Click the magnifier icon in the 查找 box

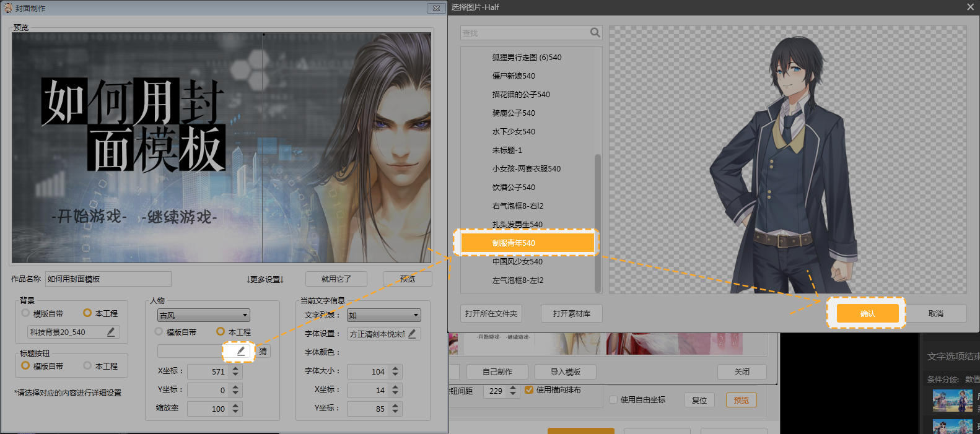point(595,33)
